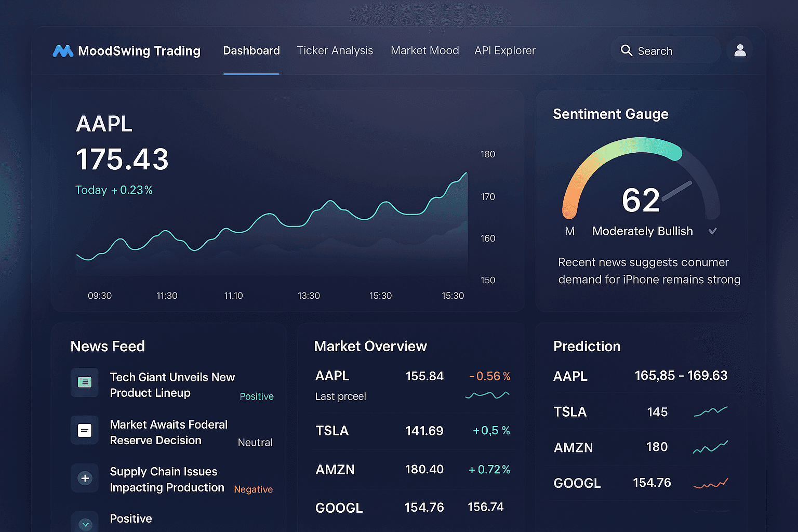This screenshot has width=798, height=532.
Task: Click the Today +0.23% change indicator
Action: click(x=114, y=190)
